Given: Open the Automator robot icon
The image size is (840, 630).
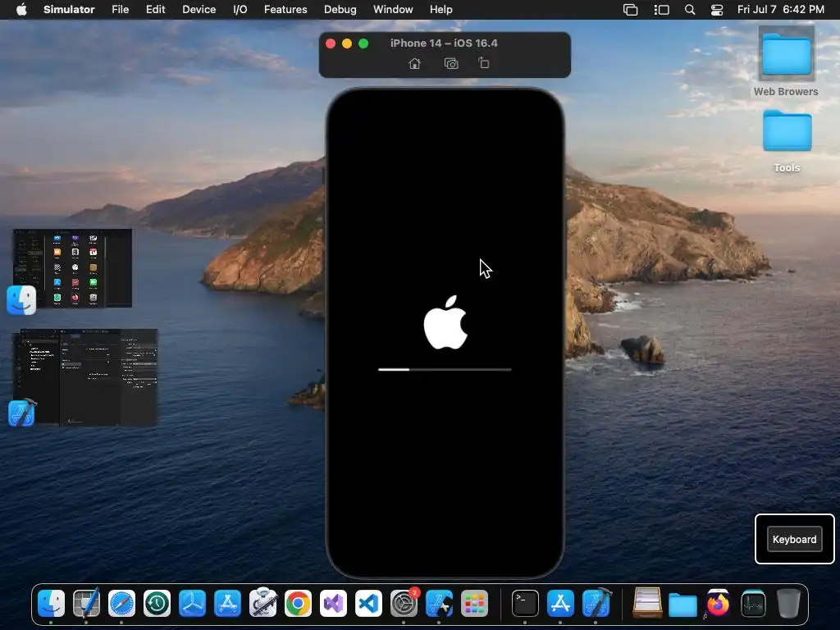Looking at the screenshot, I should 262,604.
